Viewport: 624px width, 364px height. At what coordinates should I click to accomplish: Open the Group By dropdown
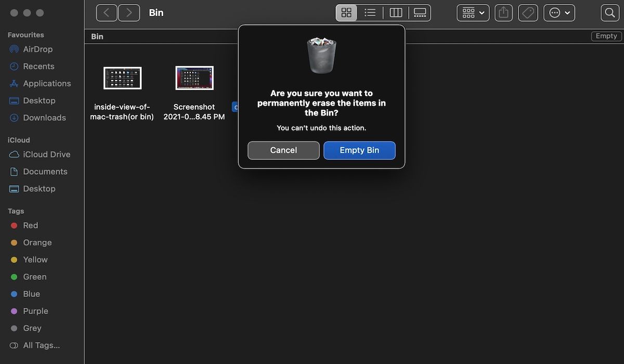point(473,12)
